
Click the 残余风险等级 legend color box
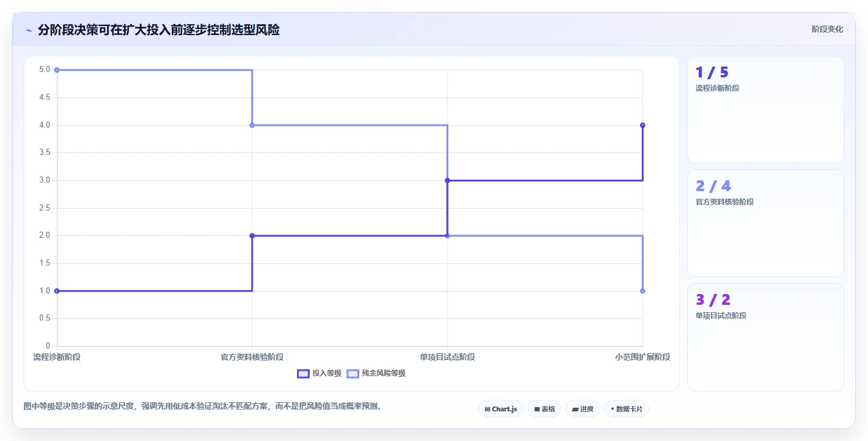pyautogui.click(x=353, y=373)
